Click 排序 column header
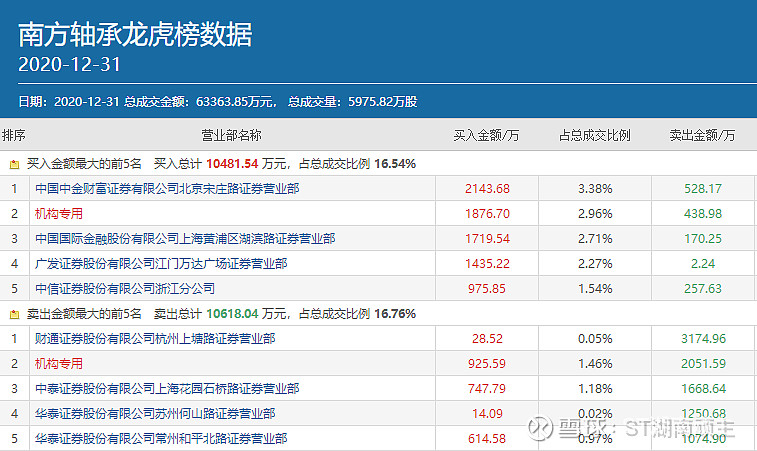The width and height of the screenshot is (757, 451). pos(14,135)
